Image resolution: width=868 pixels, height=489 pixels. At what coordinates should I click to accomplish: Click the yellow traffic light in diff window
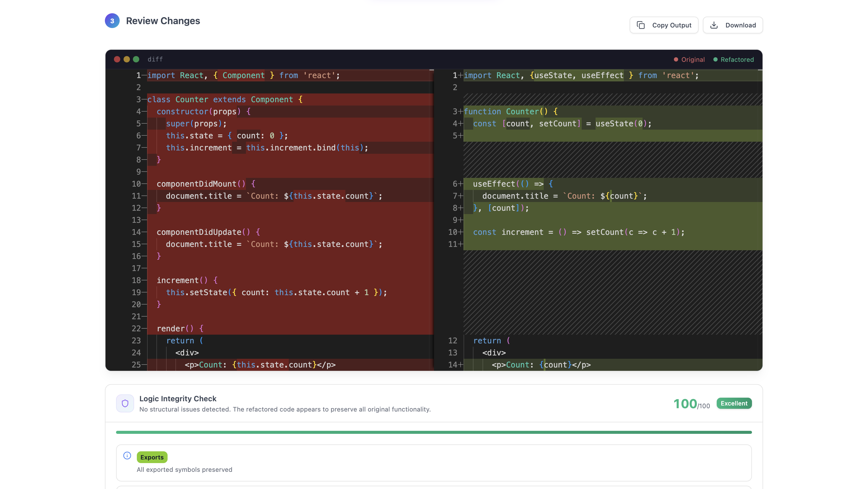click(126, 59)
